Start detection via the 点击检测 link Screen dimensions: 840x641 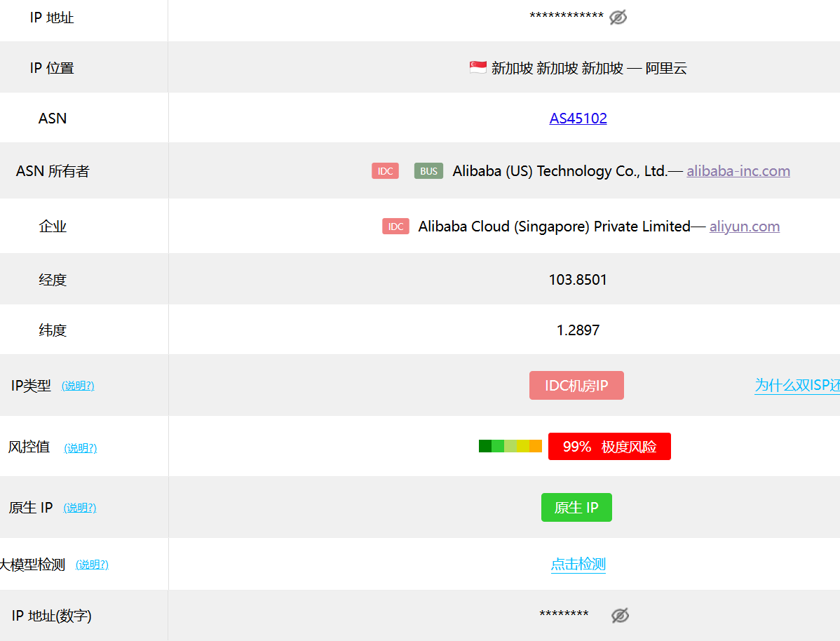coord(578,565)
